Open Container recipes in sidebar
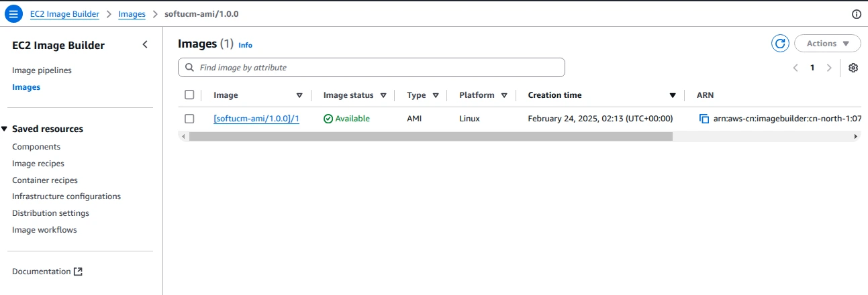The image size is (868, 295). click(x=45, y=180)
